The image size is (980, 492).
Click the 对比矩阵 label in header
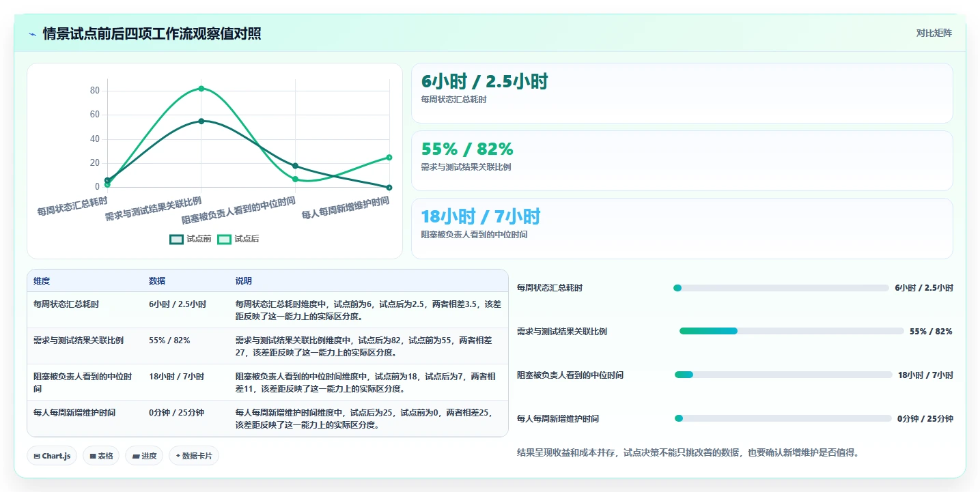pyautogui.click(x=934, y=33)
